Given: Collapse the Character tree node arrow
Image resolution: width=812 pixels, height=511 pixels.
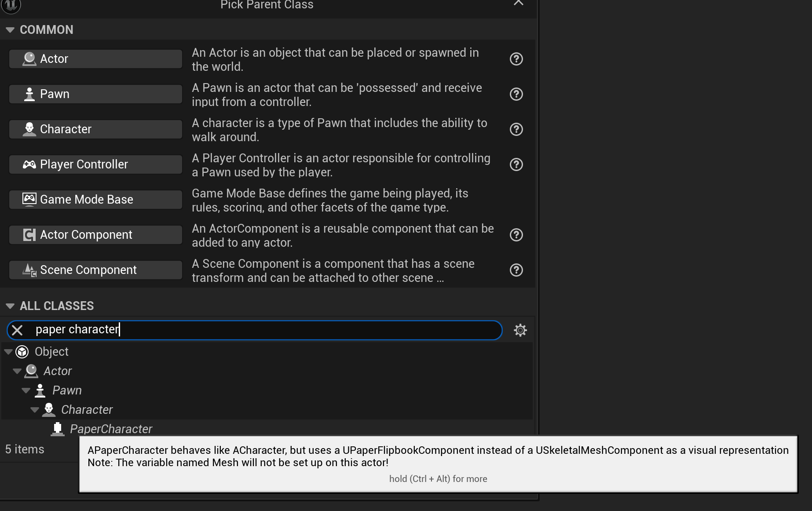Looking at the screenshot, I should pyautogui.click(x=35, y=410).
